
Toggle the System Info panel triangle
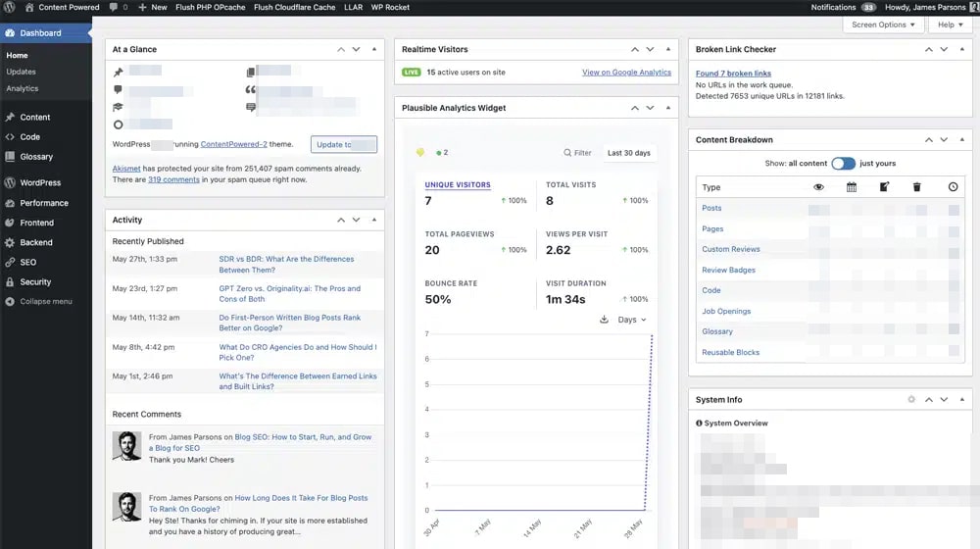pos(962,400)
